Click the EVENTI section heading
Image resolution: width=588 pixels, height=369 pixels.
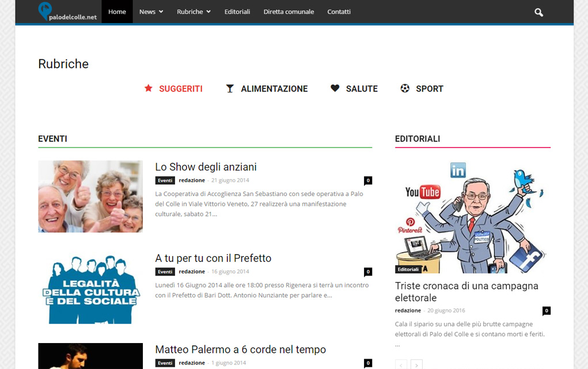52,139
